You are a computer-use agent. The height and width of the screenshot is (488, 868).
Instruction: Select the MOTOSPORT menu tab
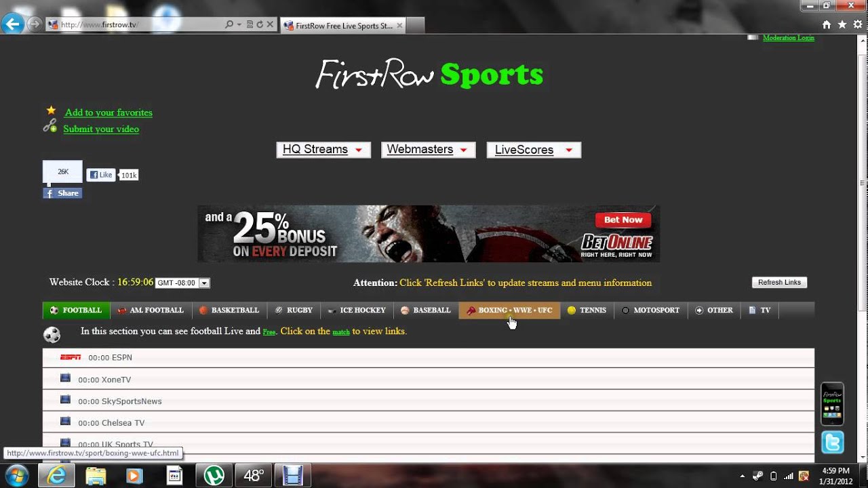(x=650, y=310)
